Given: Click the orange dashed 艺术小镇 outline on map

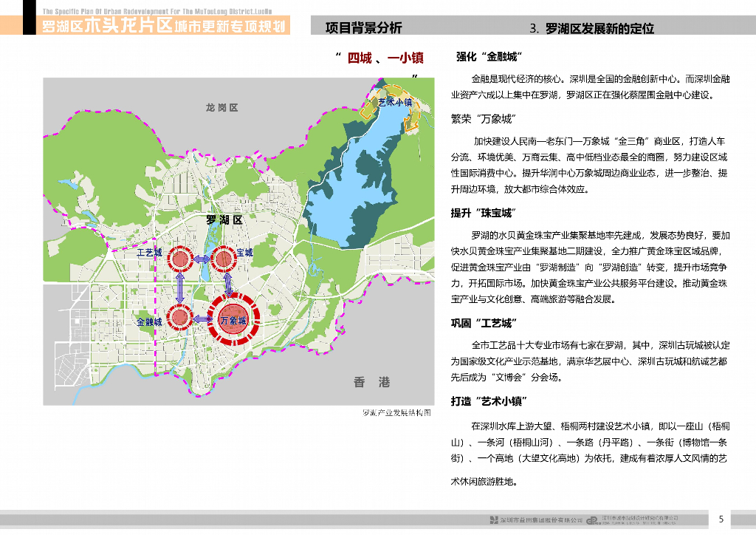Looking at the screenshot, I should pyautogui.click(x=391, y=108).
